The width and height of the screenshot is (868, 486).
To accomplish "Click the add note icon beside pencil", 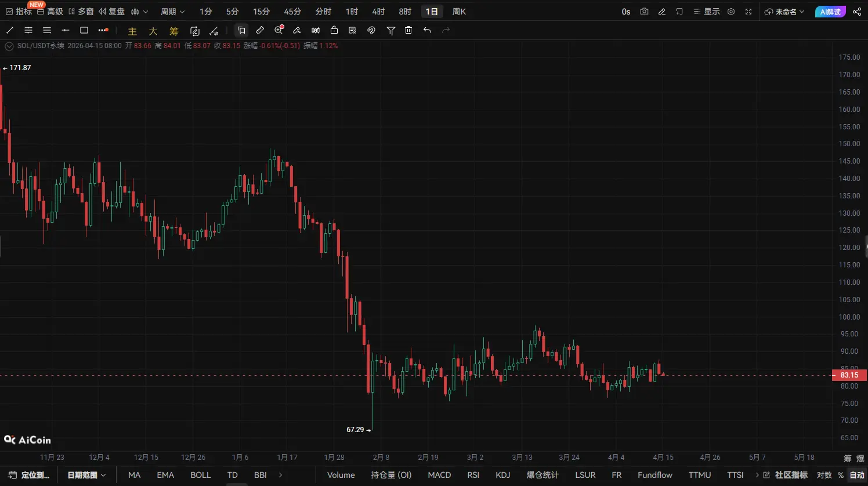I will coord(679,12).
